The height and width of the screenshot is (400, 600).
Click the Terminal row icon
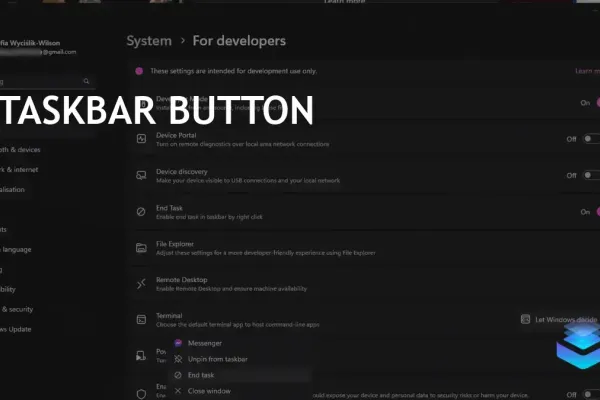pos(141,320)
